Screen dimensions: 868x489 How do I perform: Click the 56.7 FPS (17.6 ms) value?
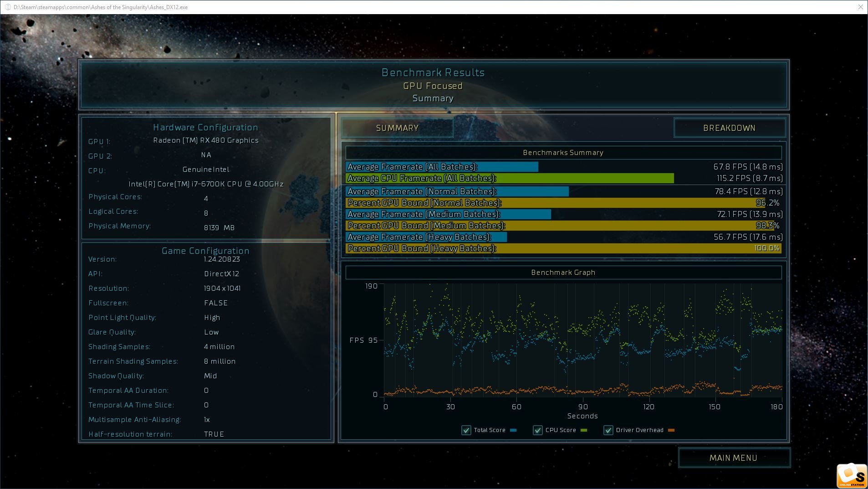point(748,237)
